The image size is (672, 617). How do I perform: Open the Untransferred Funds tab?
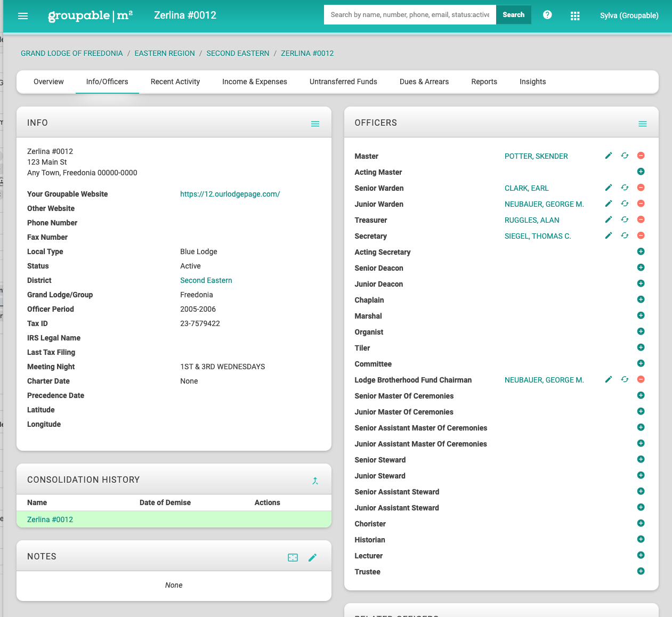pyautogui.click(x=343, y=82)
